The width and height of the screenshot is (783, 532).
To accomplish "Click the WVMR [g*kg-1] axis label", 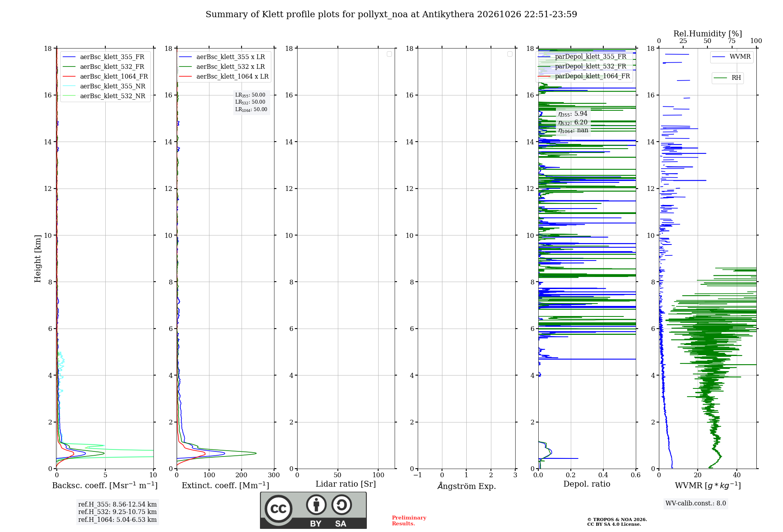I will pos(708,485).
